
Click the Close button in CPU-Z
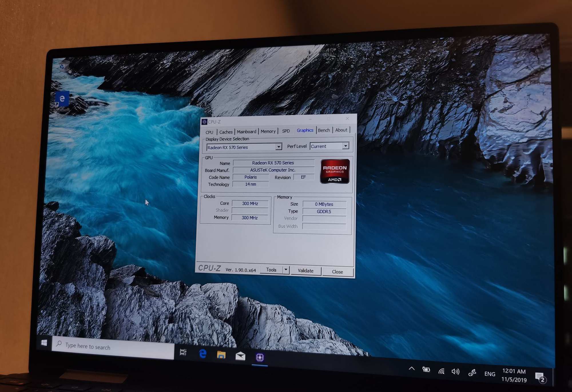tap(337, 272)
